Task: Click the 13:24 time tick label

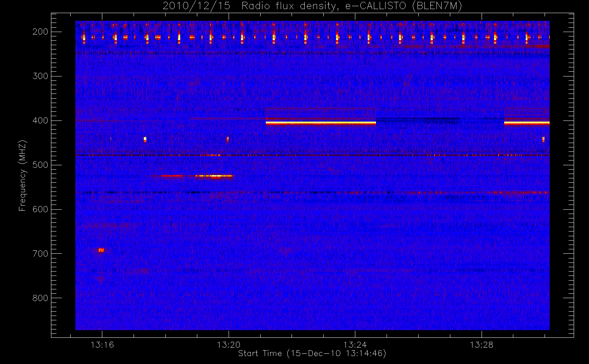Action: (355, 345)
